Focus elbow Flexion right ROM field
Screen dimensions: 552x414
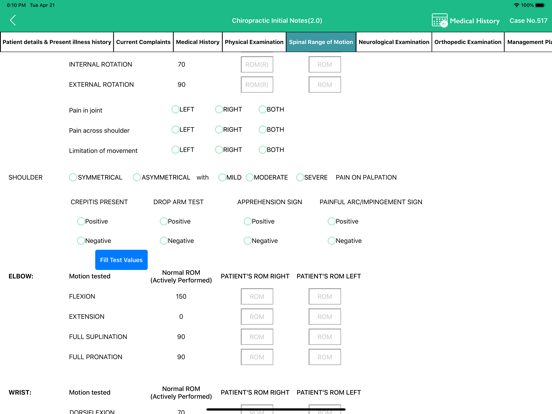[257, 296]
